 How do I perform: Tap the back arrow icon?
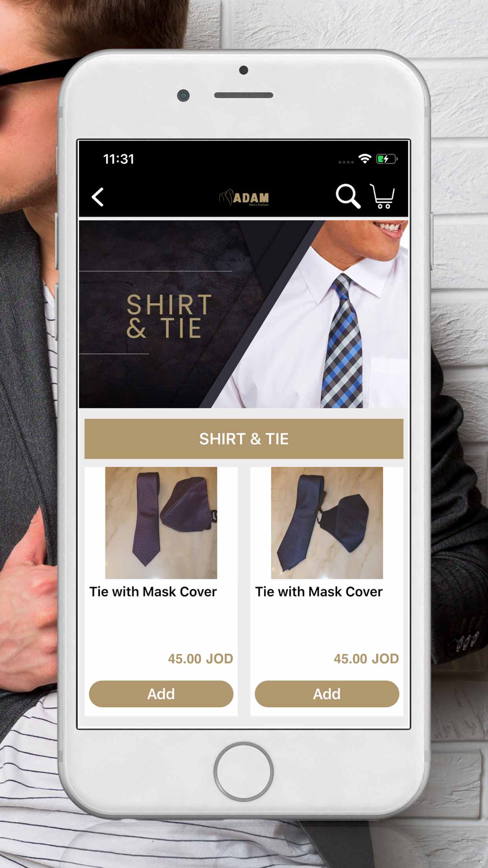click(98, 197)
